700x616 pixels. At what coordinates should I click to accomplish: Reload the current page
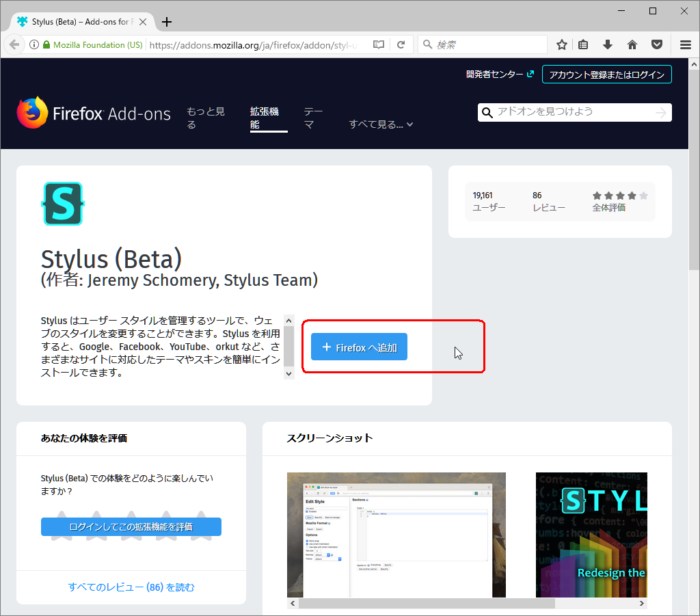[401, 44]
